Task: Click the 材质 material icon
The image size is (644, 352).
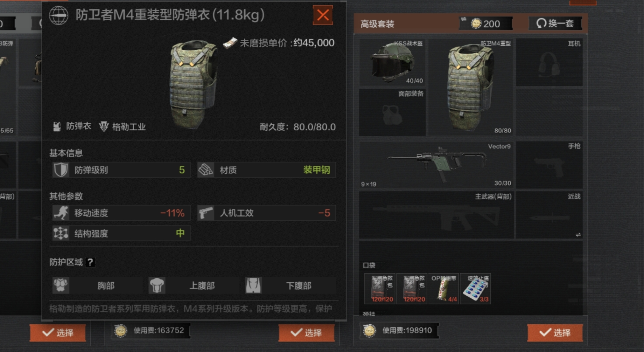Action: coord(206,170)
